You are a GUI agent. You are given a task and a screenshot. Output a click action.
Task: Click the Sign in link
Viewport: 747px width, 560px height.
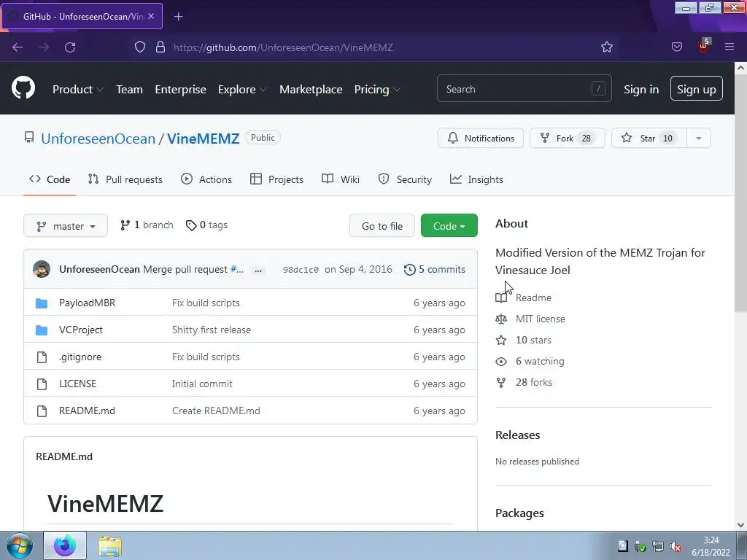pos(641,89)
